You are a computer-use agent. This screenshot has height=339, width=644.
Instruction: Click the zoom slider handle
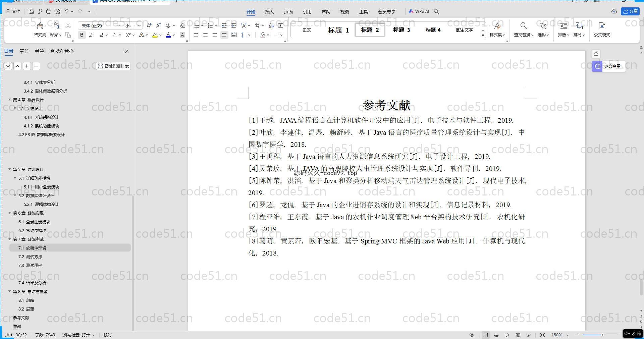[602, 335]
